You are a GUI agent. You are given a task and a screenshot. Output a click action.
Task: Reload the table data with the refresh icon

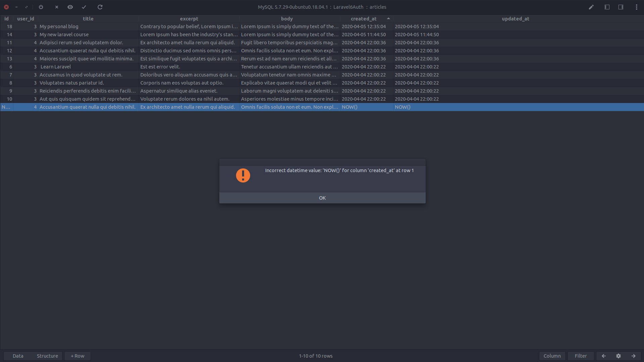point(100,7)
